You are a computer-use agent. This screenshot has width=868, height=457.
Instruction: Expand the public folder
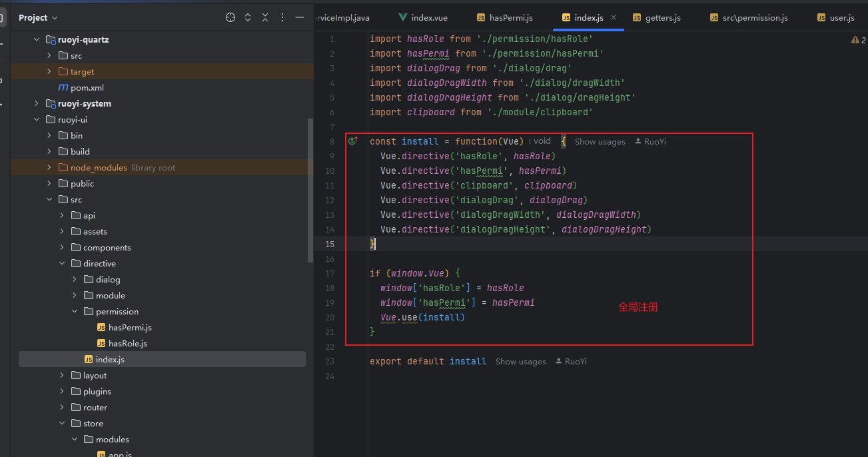[x=49, y=183]
